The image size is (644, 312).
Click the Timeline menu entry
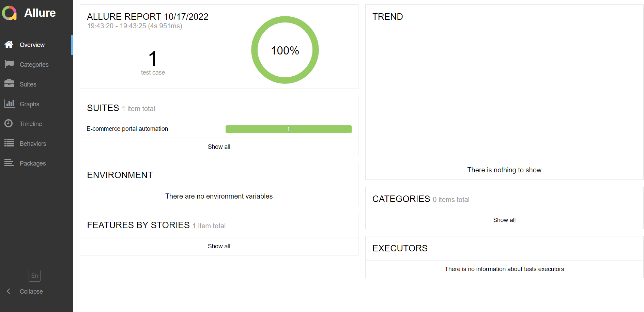pos(31,123)
